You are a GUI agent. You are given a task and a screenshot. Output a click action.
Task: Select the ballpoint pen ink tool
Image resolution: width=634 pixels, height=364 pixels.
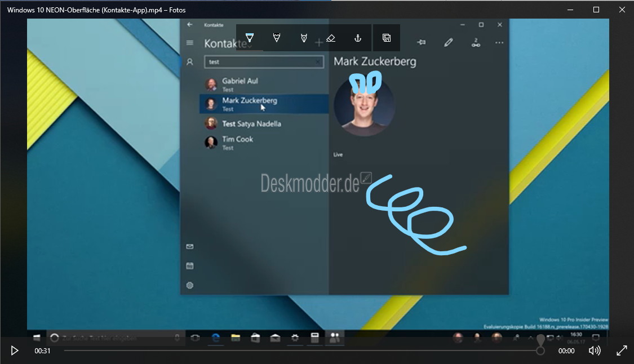[250, 38]
